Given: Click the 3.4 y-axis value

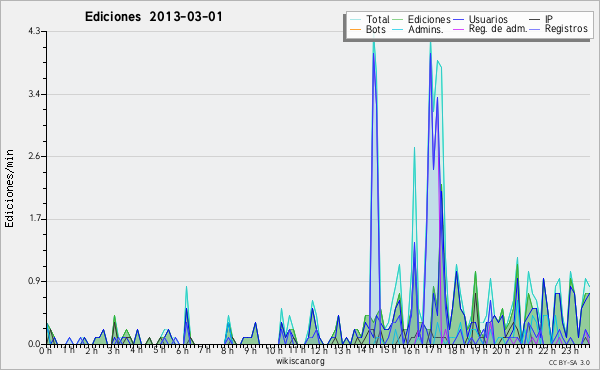Looking at the screenshot, I should tap(34, 94).
